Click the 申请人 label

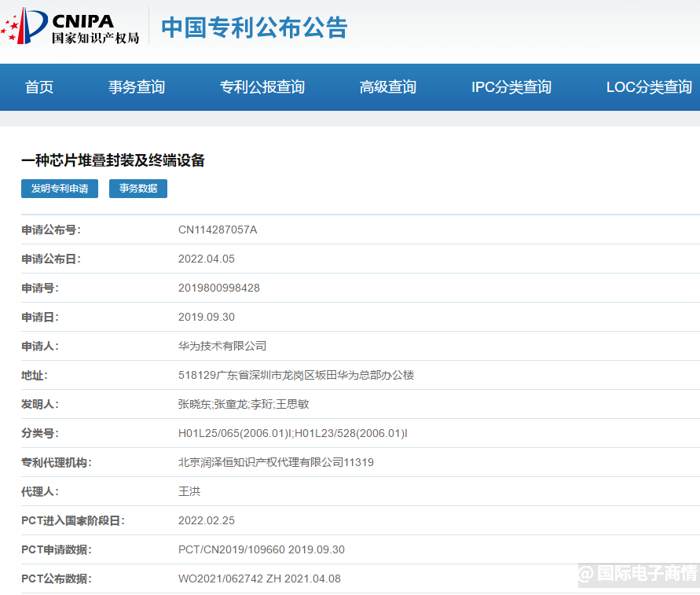[40, 346]
